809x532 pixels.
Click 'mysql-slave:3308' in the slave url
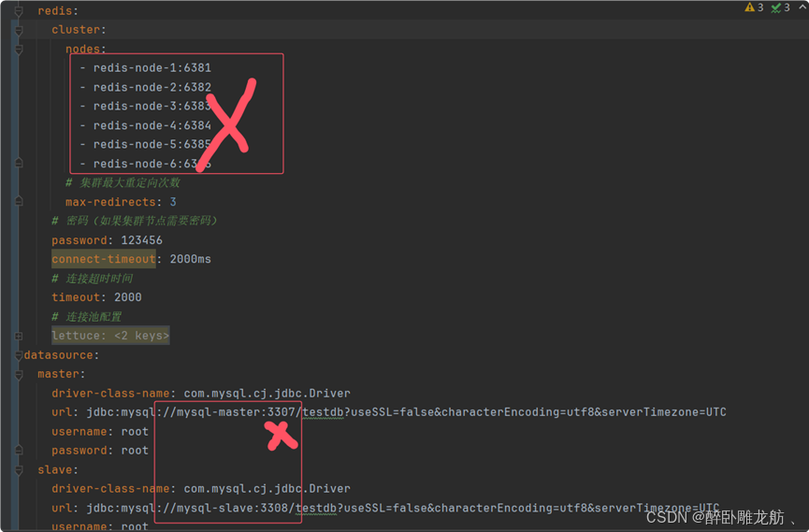pyautogui.click(x=232, y=509)
